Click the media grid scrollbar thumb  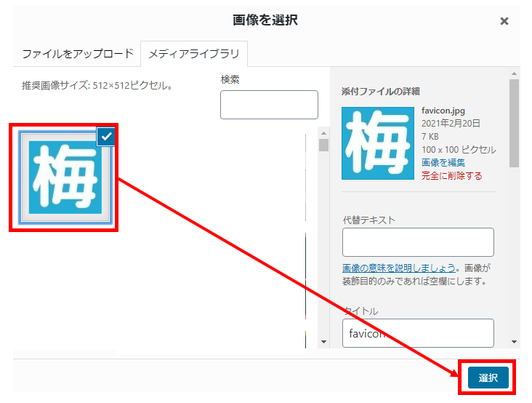(323, 145)
